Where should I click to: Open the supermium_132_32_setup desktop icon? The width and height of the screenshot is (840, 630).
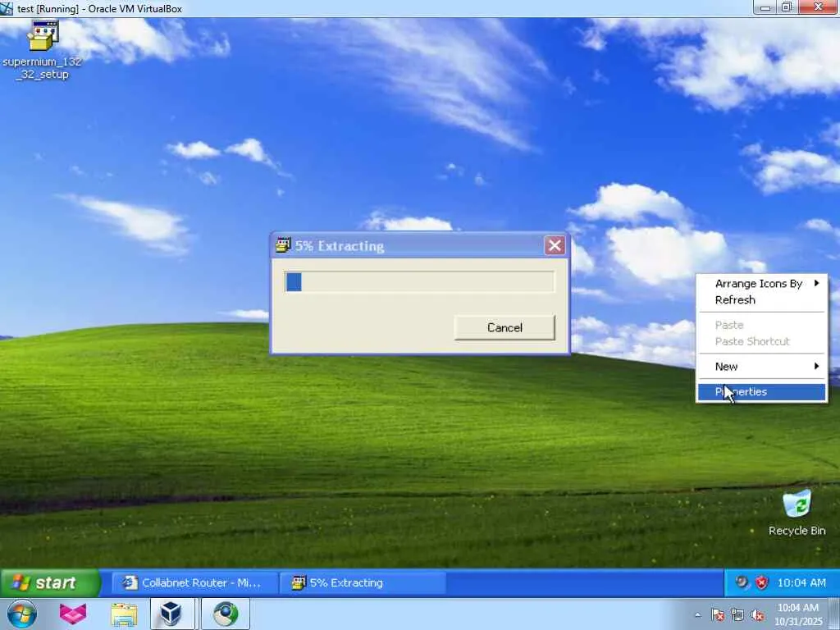[43, 50]
